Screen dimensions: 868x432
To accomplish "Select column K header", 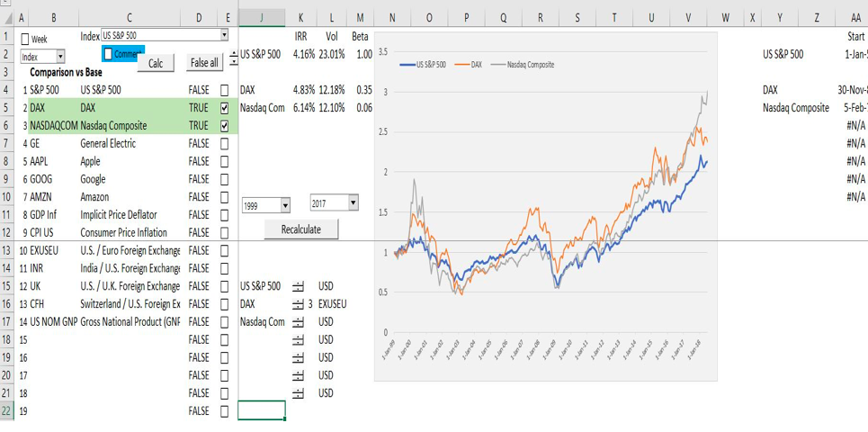I will pos(300,18).
